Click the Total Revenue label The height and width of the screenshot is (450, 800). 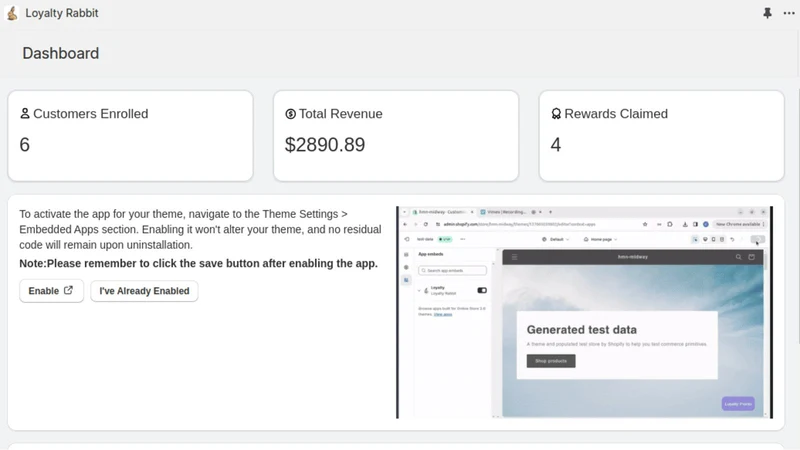click(x=340, y=114)
